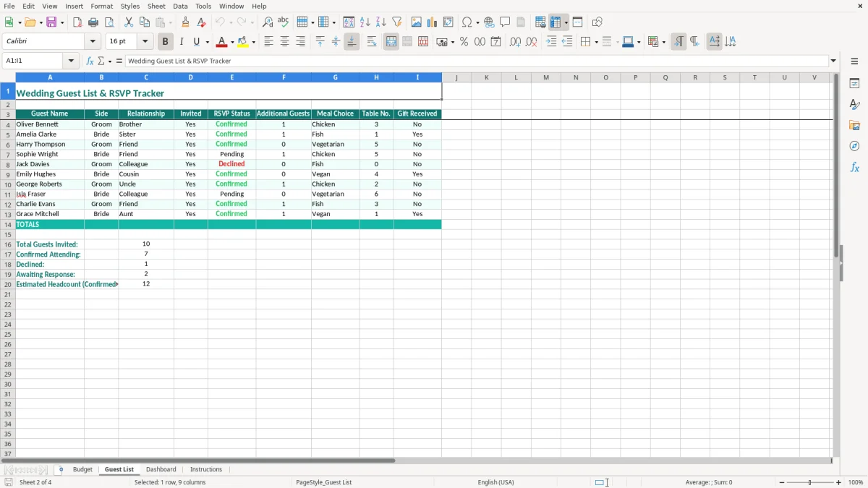Switch to the Budget sheet tab
Viewport: 868px width, 488px height.
tap(82, 469)
